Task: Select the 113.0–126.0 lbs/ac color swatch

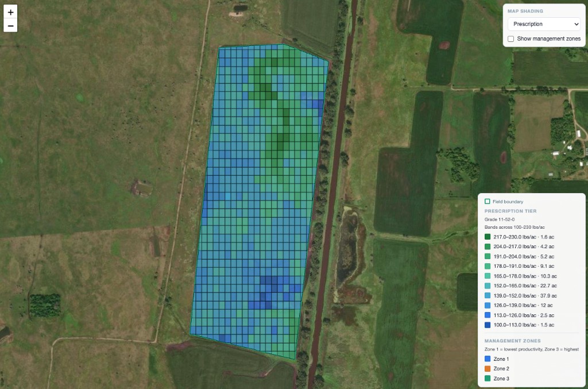Action: [x=488, y=315]
